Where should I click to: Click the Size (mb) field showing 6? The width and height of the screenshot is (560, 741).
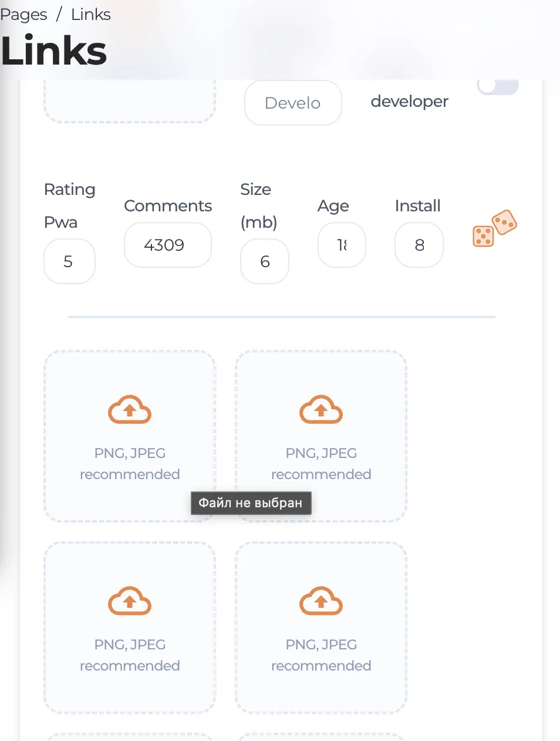(x=265, y=261)
